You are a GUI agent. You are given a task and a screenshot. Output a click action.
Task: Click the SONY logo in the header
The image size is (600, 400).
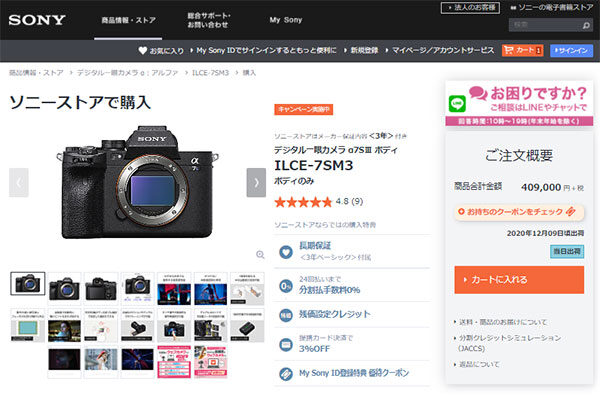[x=37, y=20]
